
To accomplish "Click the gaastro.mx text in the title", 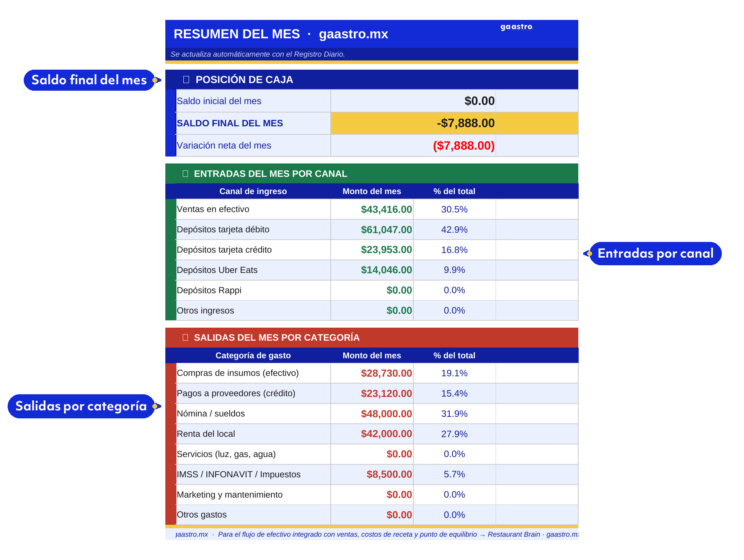I will 353,34.
